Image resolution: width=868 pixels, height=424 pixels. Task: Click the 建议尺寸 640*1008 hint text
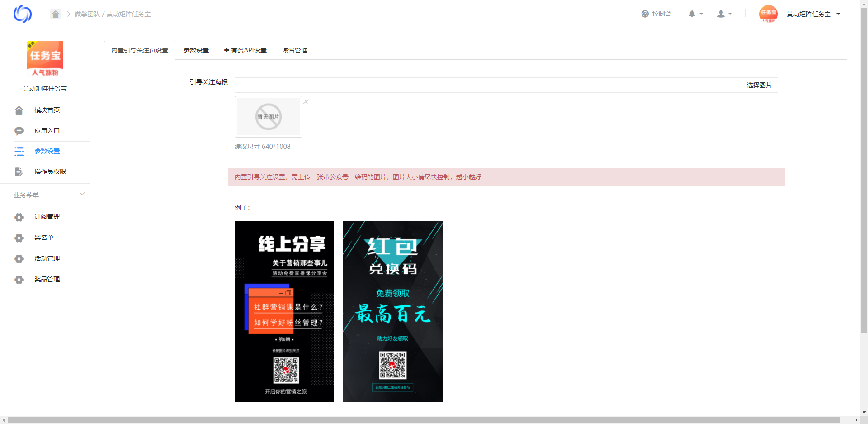point(263,147)
